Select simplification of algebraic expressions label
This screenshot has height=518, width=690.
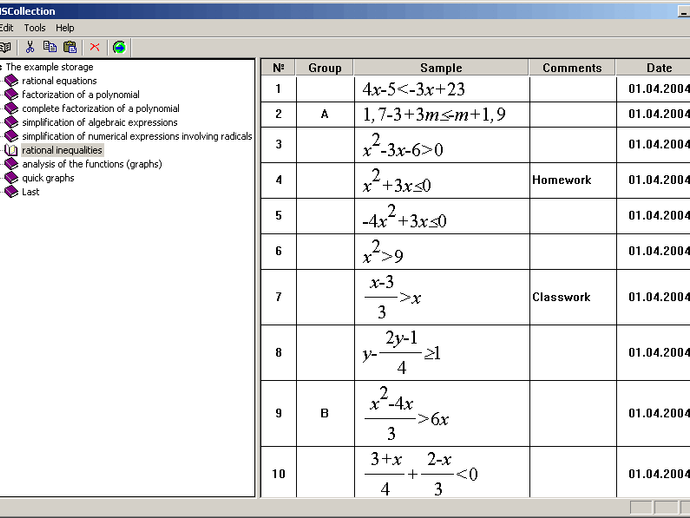pyautogui.click(x=100, y=122)
